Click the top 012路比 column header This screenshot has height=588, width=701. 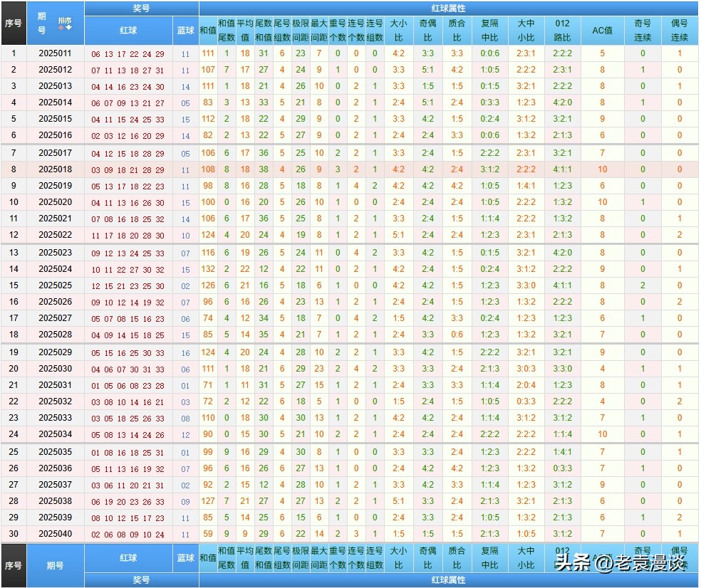pos(562,31)
